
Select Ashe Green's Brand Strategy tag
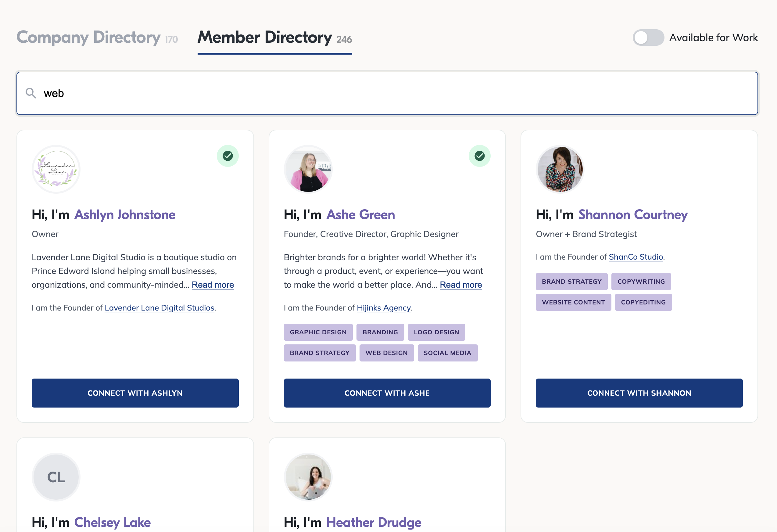click(x=320, y=353)
